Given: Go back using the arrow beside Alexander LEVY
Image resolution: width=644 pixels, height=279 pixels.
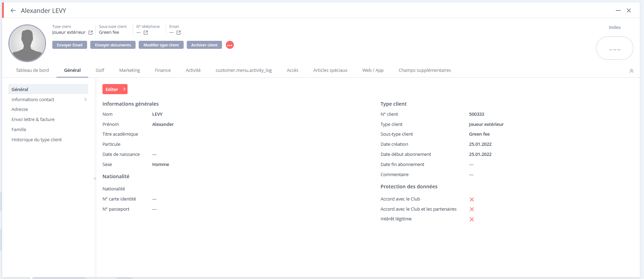Looking at the screenshot, I should tap(13, 10).
